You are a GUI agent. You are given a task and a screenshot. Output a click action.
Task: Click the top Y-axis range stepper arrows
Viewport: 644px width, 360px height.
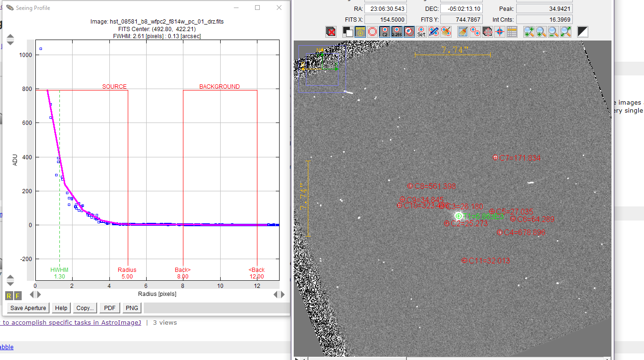tap(10, 40)
